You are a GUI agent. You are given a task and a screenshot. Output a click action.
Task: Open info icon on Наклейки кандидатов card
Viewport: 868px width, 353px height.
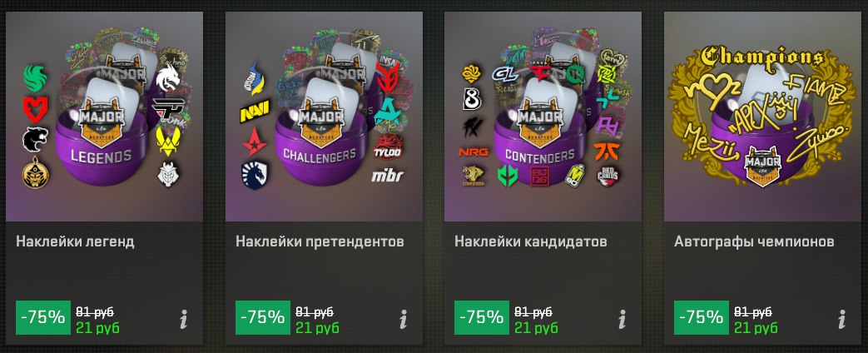click(622, 319)
